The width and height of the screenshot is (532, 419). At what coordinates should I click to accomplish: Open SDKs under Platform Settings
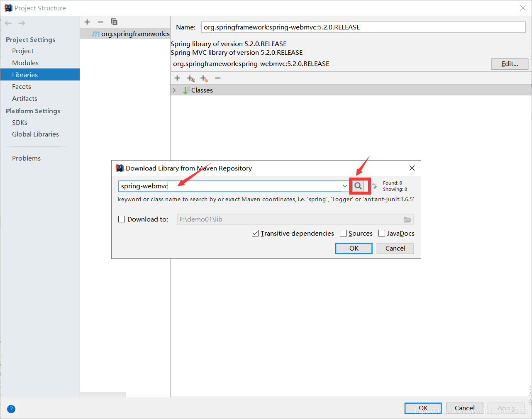pyautogui.click(x=20, y=122)
